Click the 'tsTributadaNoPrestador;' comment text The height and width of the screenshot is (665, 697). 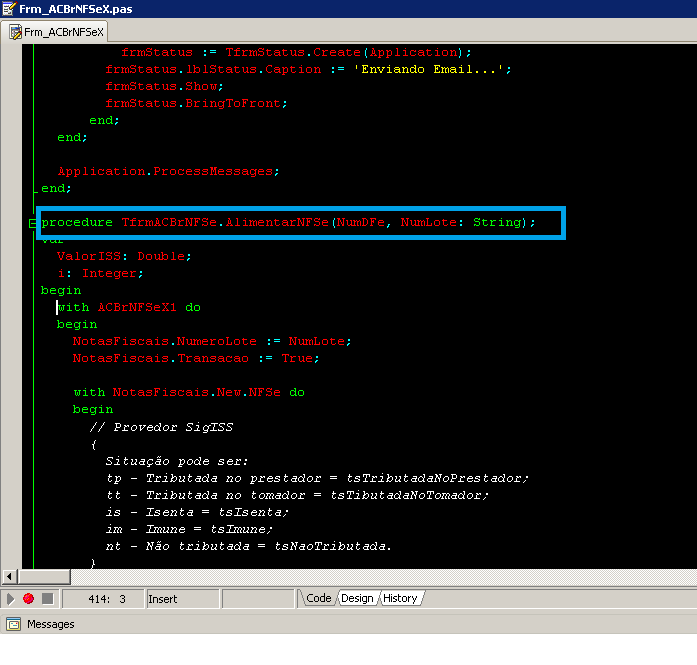[437, 478]
